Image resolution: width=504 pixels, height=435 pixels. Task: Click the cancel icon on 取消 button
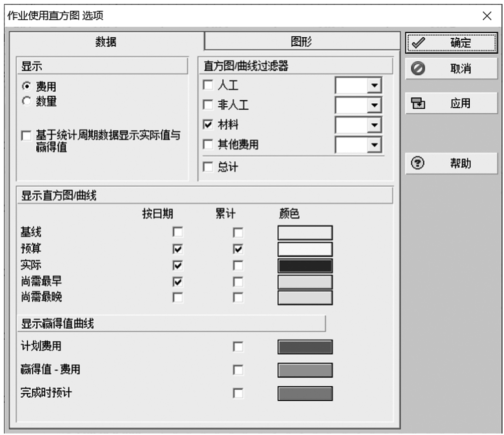click(418, 69)
